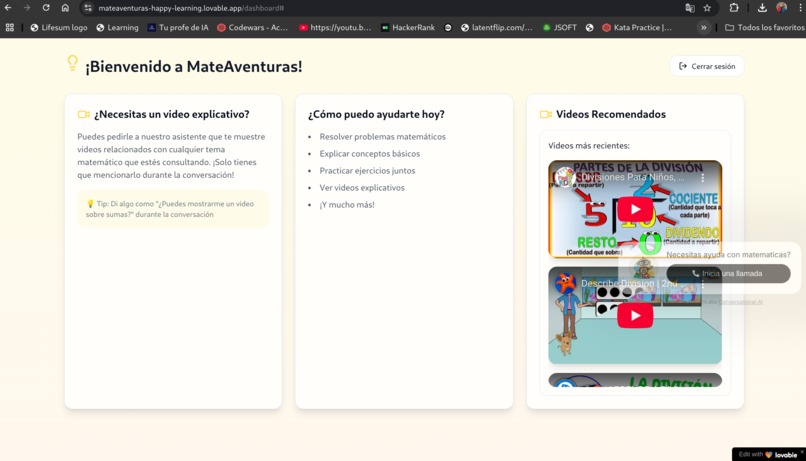Open the latentflip.com bookmark
Viewport: 806px width, 461px height.
[x=497, y=28]
